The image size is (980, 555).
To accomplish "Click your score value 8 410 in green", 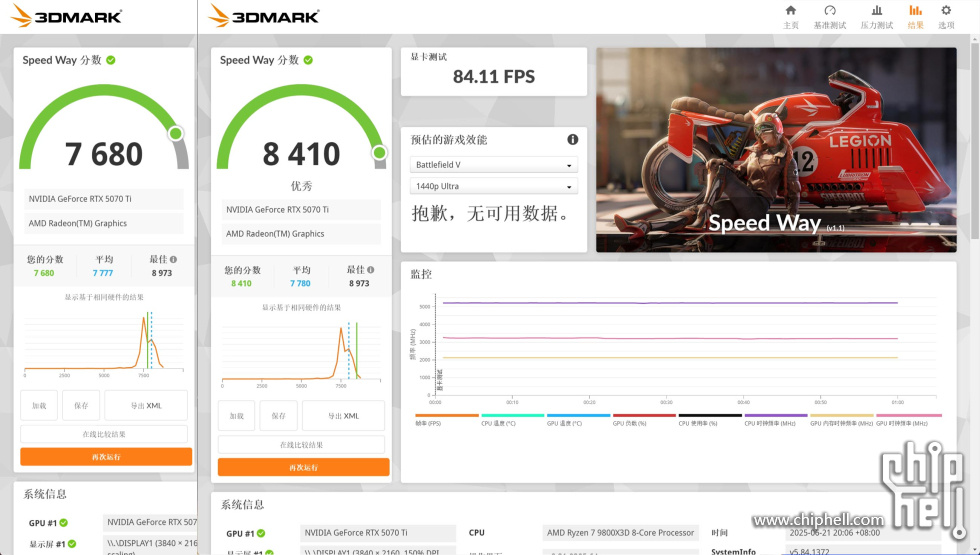I will pos(241,284).
